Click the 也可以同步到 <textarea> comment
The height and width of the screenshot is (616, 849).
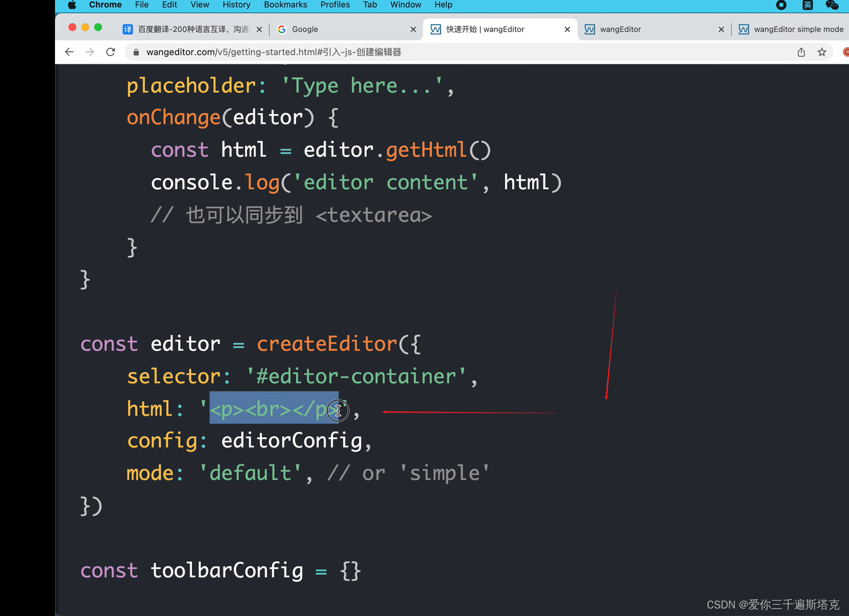click(x=291, y=215)
